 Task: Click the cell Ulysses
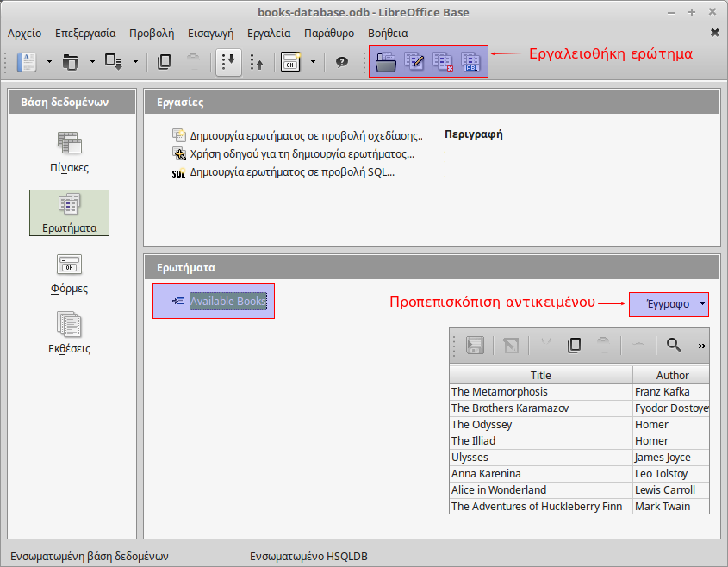(x=541, y=458)
